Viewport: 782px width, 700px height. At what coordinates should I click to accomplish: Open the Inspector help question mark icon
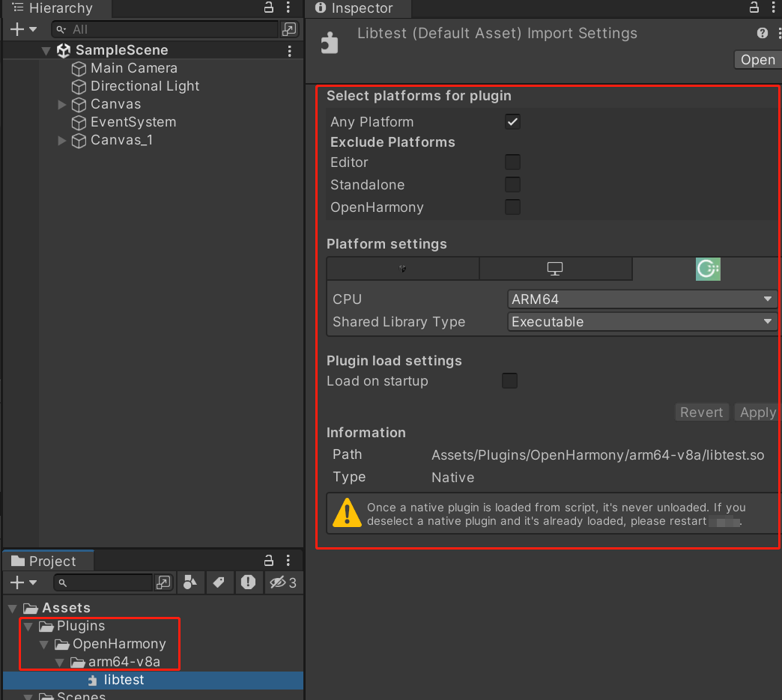click(763, 33)
